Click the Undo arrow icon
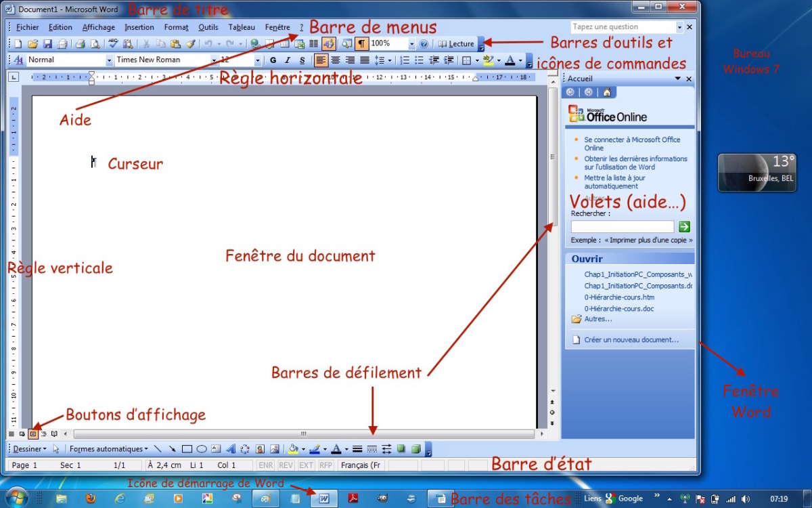 [208, 44]
